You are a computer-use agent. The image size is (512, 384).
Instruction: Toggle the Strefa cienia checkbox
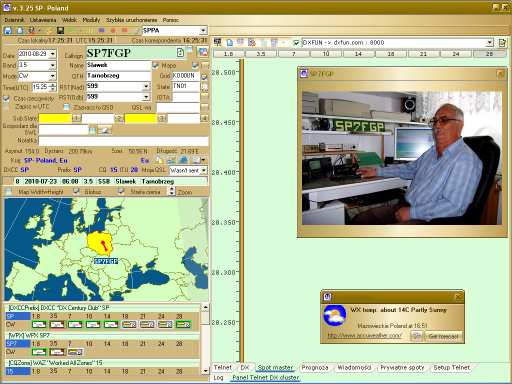pos(121,192)
